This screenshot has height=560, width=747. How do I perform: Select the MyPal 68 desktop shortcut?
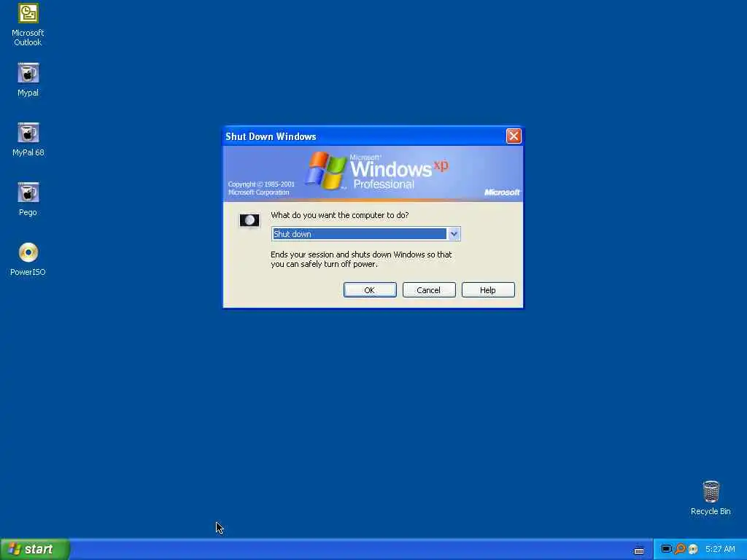point(28,139)
